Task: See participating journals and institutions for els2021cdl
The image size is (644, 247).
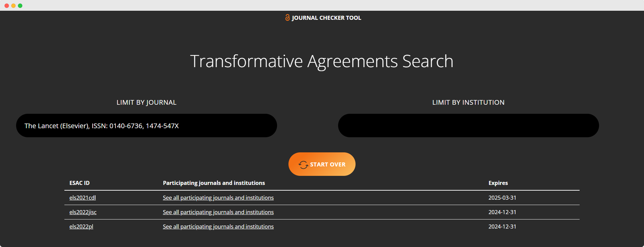Action: 218,198
